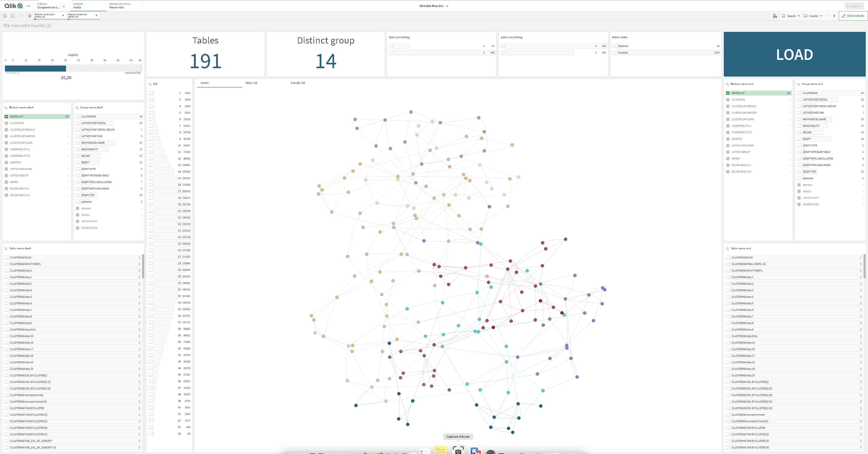The width and height of the screenshot is (868, 454).
Task: Open the three-dots global menu
Action: click(x=28, y=6)
